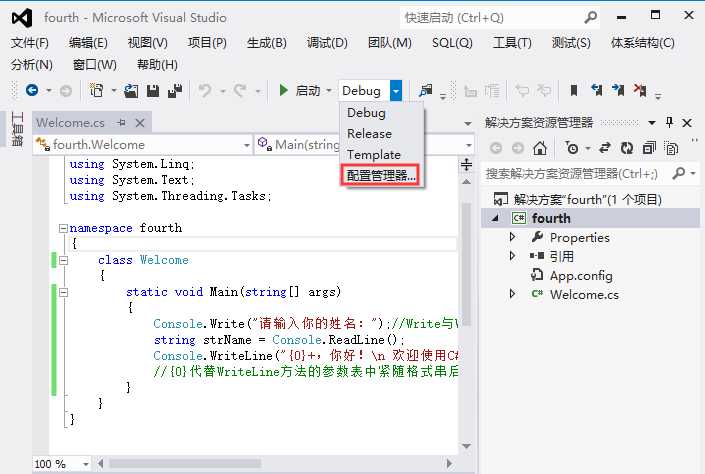This screenshot has height=474, width=705.
Task: Click the quick launch input box
Action: [x=492, y=18]
